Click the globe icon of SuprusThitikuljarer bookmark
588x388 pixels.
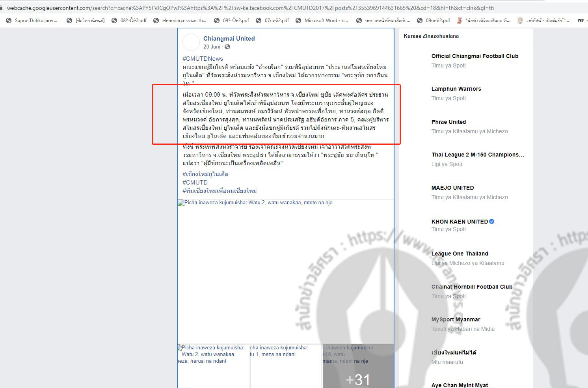pos(9,21)
